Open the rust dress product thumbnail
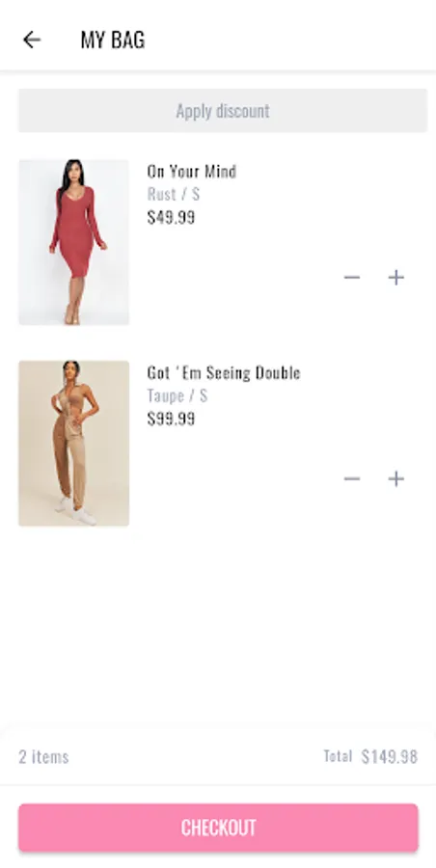 coord(73,242)
